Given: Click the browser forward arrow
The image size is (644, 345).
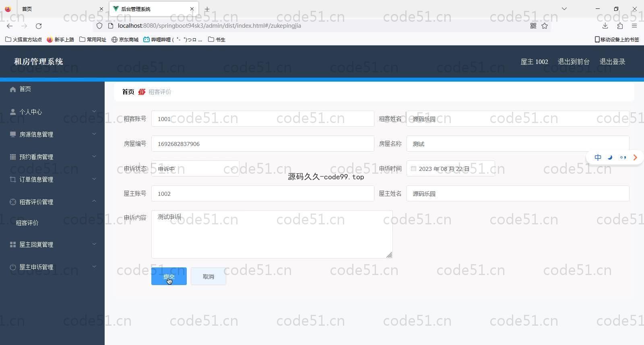Looking at the screenshot, I should point(24,26).
